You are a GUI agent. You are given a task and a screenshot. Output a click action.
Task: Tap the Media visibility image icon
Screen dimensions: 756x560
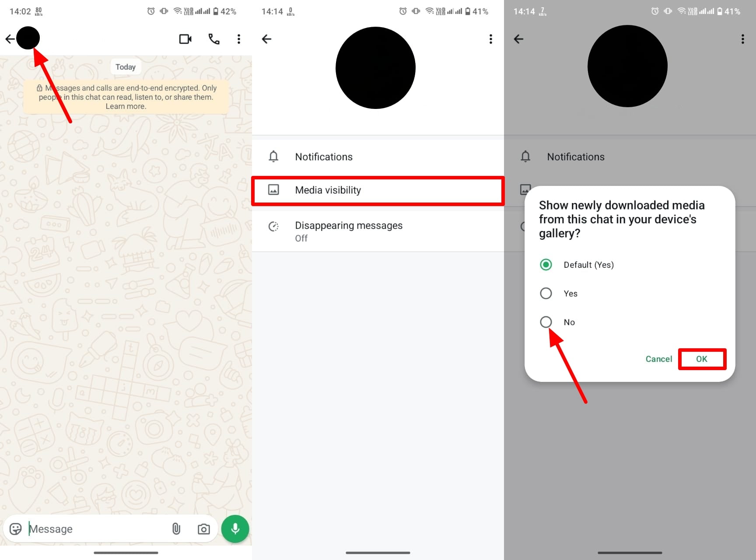click(273, 190)
